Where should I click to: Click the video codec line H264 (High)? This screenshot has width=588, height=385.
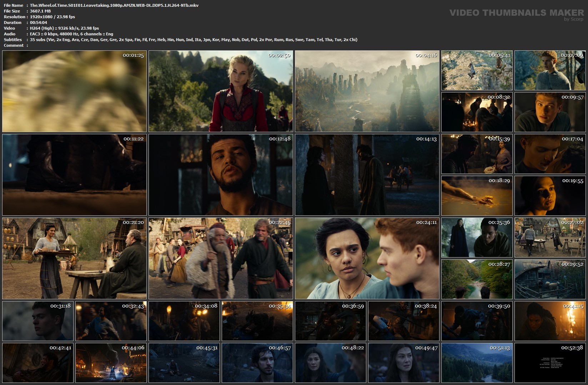click(x=65, y=28)
